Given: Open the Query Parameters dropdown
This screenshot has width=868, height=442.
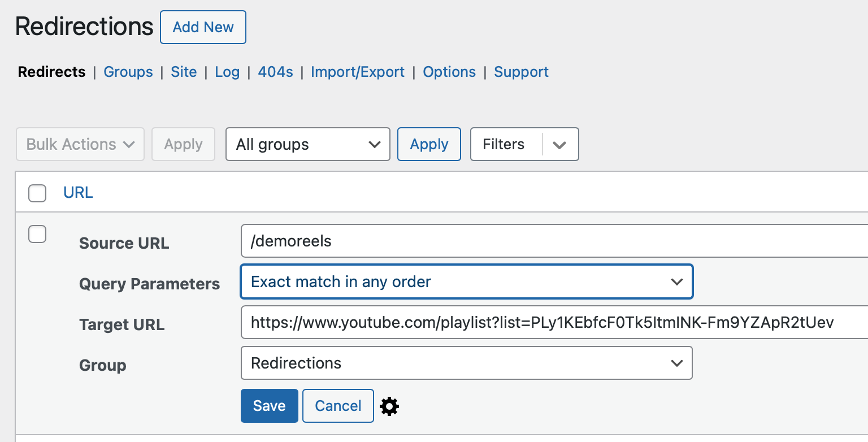Looking at the screenshot, I should pyautogui.click(x=466, y=281).
